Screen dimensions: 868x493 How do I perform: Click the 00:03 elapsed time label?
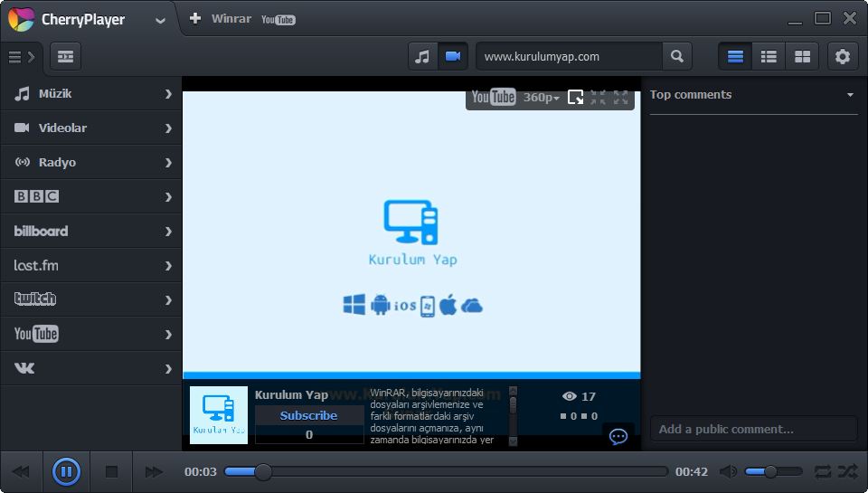click(201, 472)
